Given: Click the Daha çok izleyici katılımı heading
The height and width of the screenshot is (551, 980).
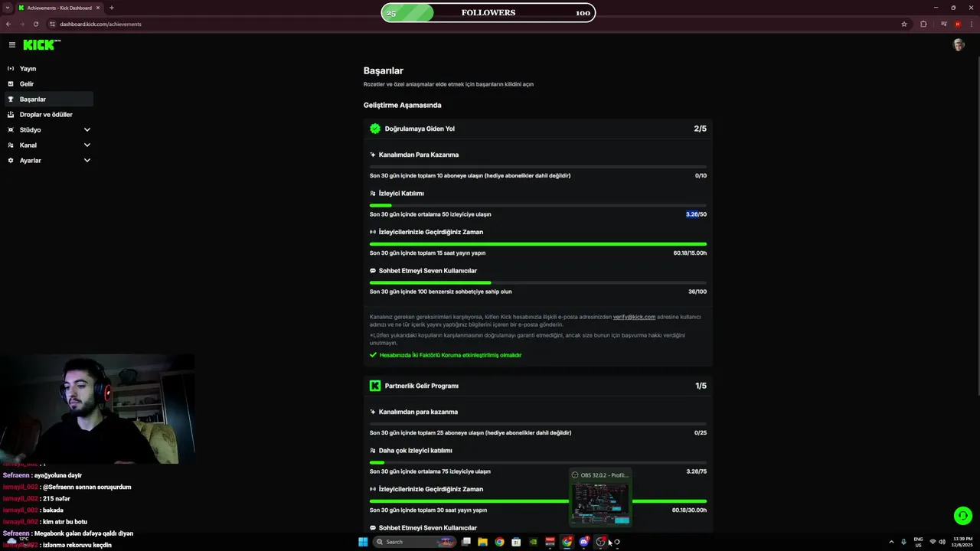Looking at the screenshot, I should 415,451.
